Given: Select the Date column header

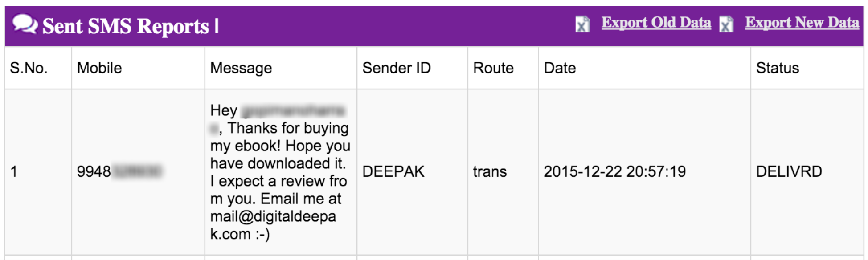Looking at the screenshot, I should click(x=560, y=68).
